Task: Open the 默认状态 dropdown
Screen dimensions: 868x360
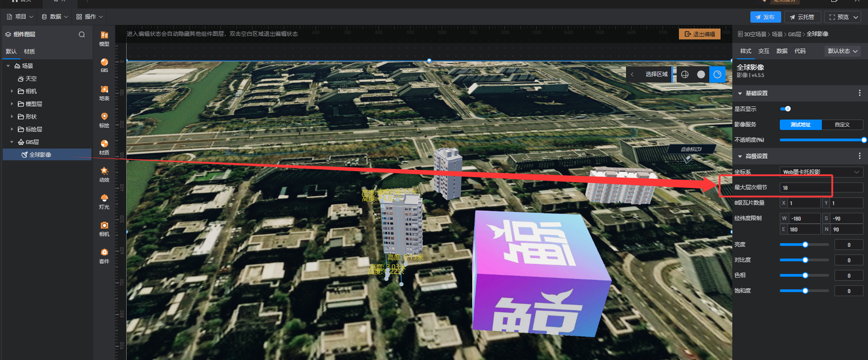Action: [x=843, y=51]
